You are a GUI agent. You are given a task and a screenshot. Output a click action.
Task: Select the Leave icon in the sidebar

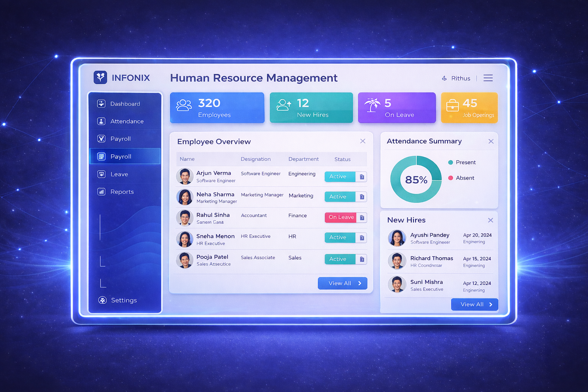pyautogui.click(x=101, y=174)
